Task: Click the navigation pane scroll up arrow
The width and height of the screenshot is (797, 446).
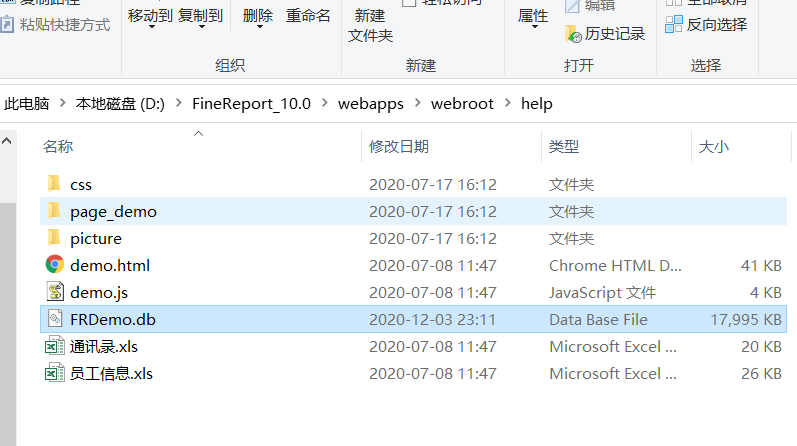Action: click(7, 141)
